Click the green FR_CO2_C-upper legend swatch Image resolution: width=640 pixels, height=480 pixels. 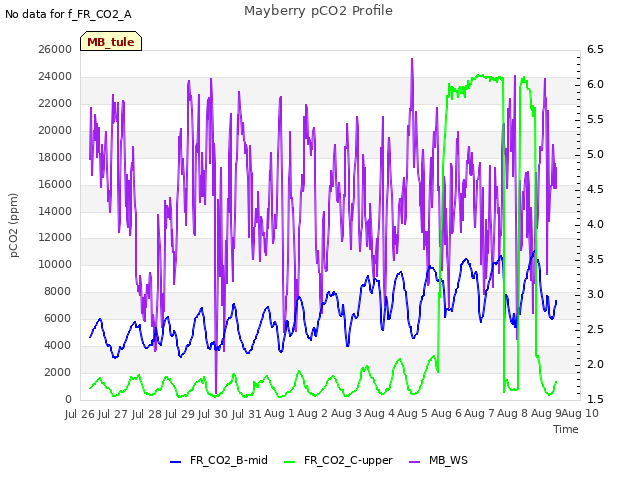coord(289,462)
